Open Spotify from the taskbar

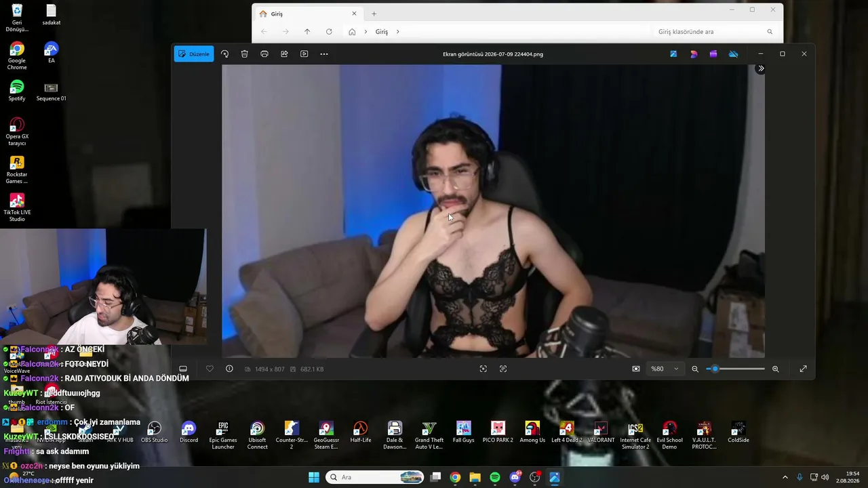click(495, 477)
